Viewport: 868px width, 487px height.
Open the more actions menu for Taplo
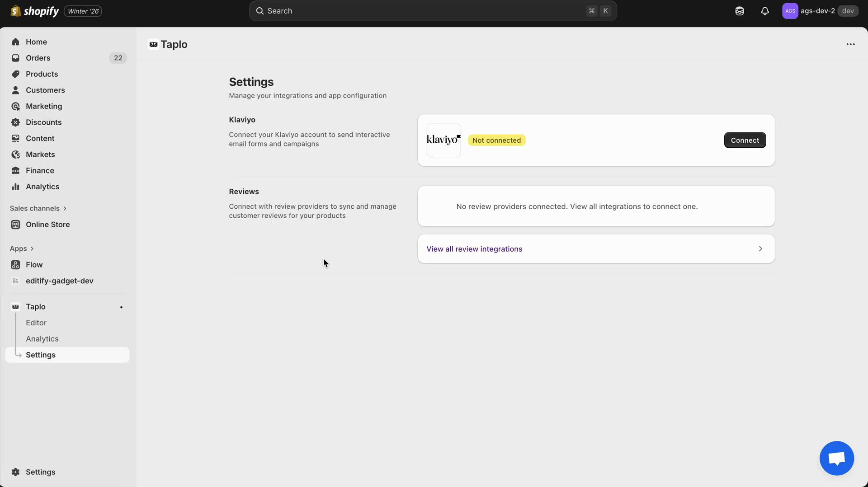pyautogui.click(x=851, y=44)
